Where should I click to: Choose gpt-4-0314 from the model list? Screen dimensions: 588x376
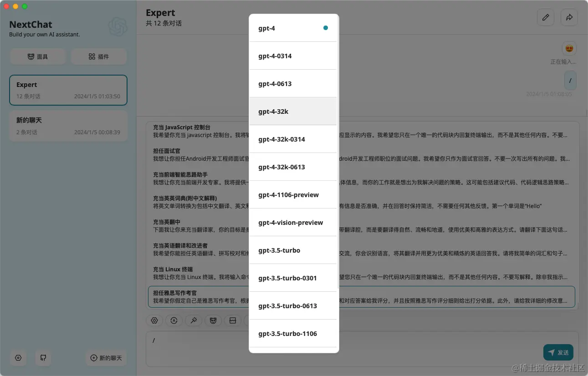point(293,56)
